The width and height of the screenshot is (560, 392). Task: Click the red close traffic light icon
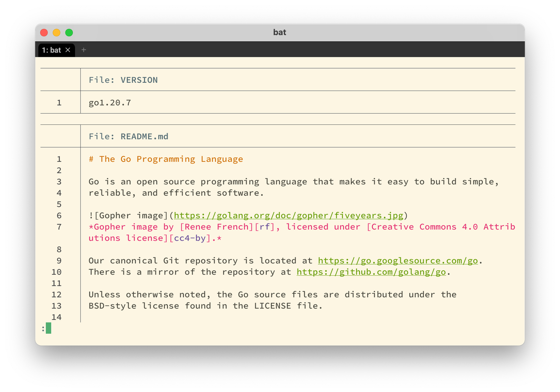[x=44, y=33]
